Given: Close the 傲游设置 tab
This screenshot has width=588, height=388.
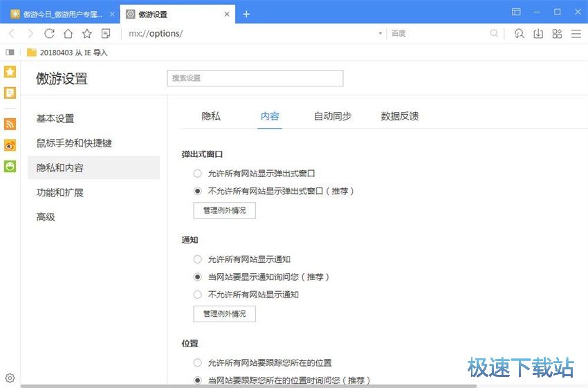Looking at the screenshot, I should pyautogui.click(x=227, y=15).
